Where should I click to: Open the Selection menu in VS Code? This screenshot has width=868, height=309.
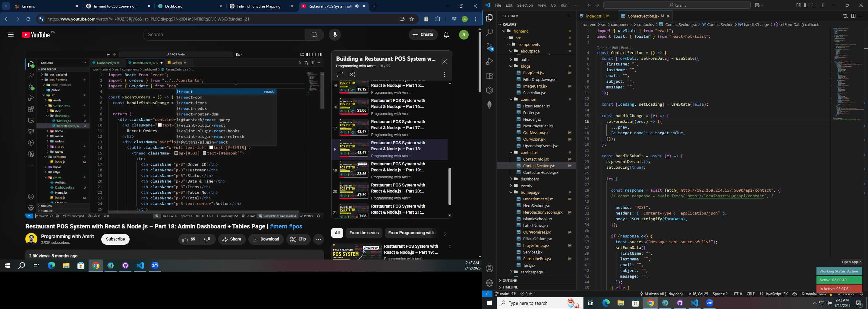525,5
